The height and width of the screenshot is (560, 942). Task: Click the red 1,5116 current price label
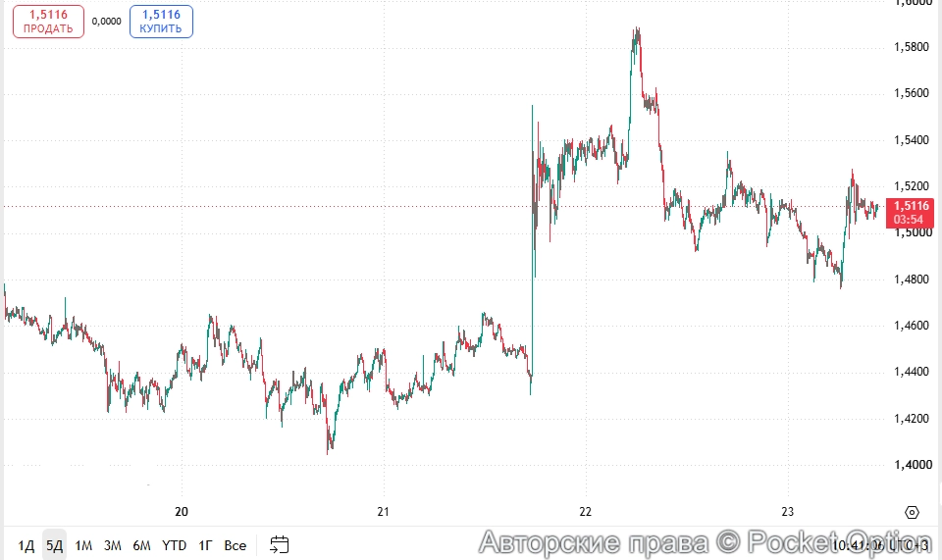[911, 213]
